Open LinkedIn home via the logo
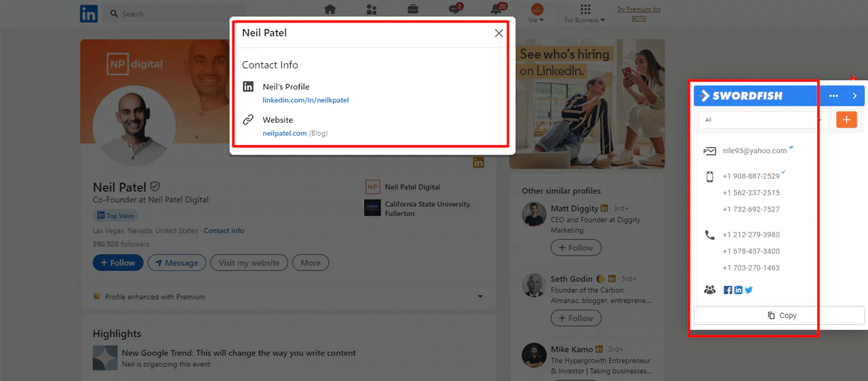 pos(89,14)
